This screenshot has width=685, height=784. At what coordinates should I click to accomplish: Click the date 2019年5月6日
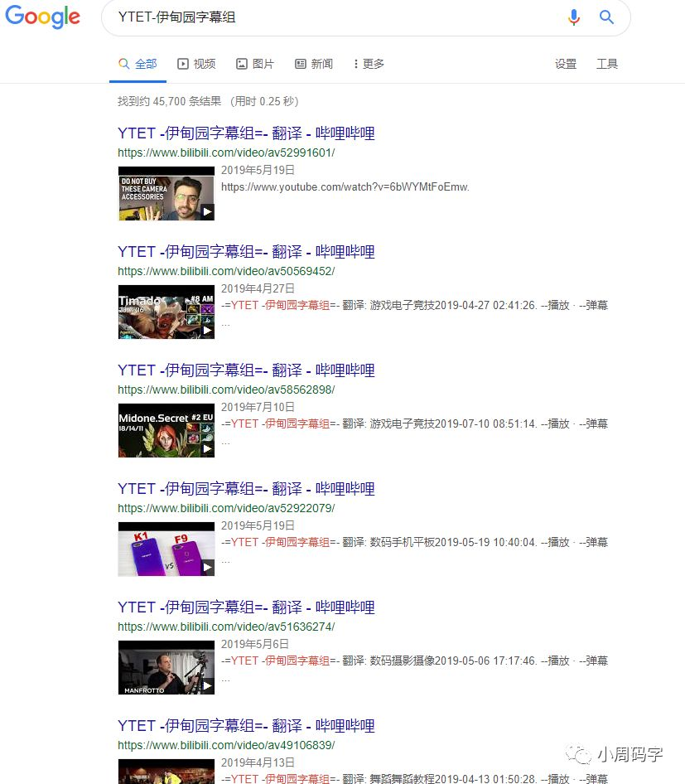point(255,645)
